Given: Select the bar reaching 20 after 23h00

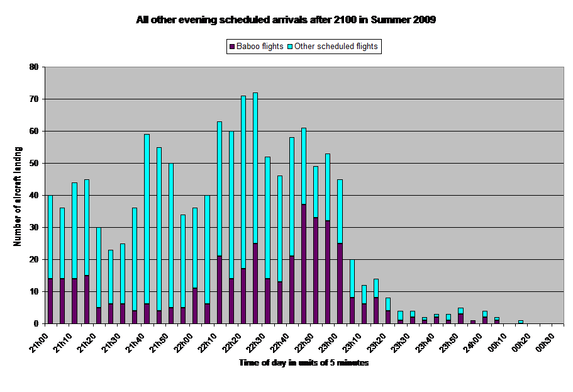Looking at the screenshot, I should (352, 292).
